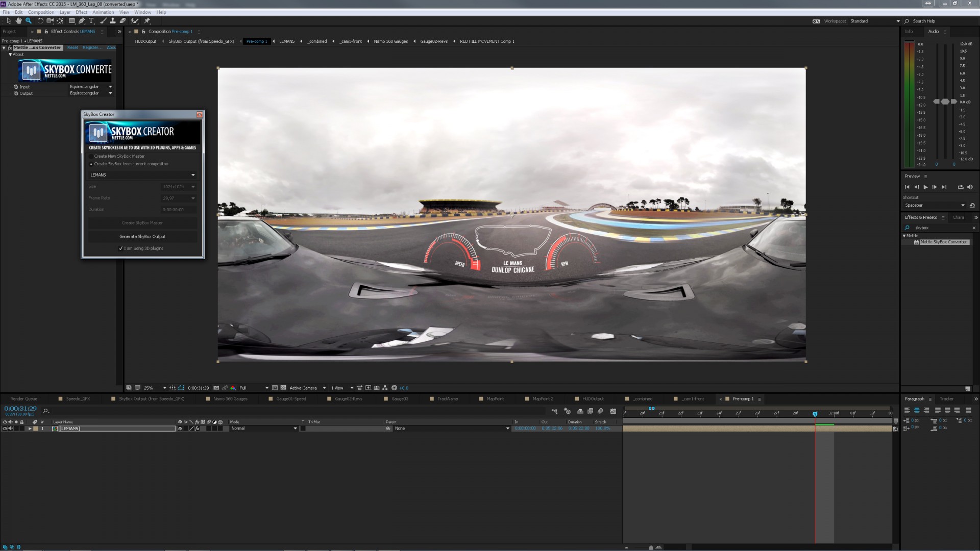Open the Output format dropdown
980x551 pixels.
[x=110, y=93]
